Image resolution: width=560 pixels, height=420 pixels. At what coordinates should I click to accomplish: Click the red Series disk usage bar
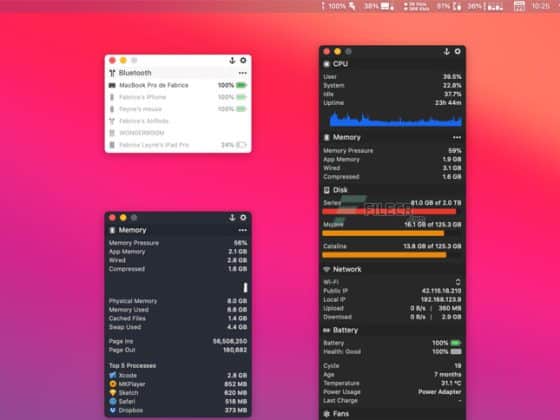coord(389,212)
